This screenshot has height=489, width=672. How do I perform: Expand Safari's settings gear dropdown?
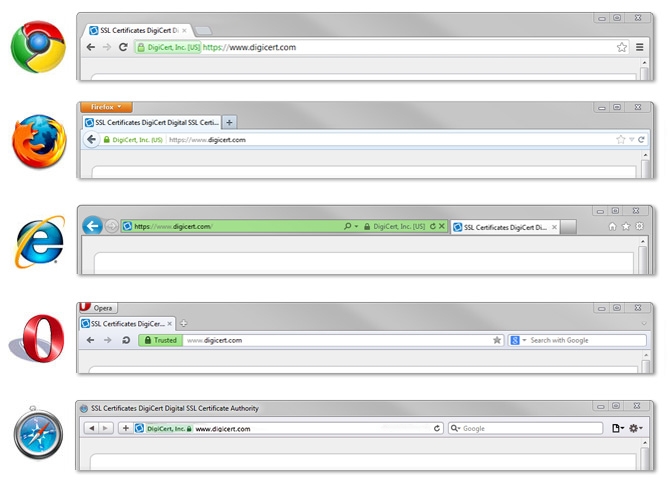[636, 428]
